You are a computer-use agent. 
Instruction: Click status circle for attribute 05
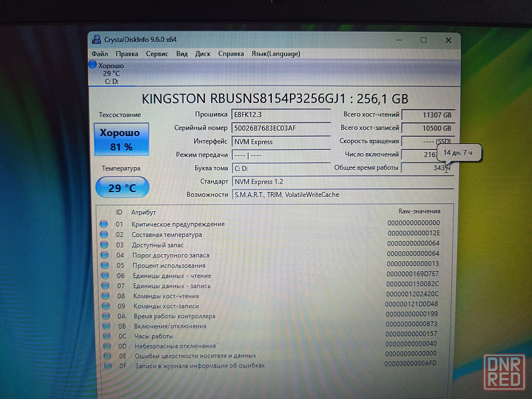(x=105, y=265)
